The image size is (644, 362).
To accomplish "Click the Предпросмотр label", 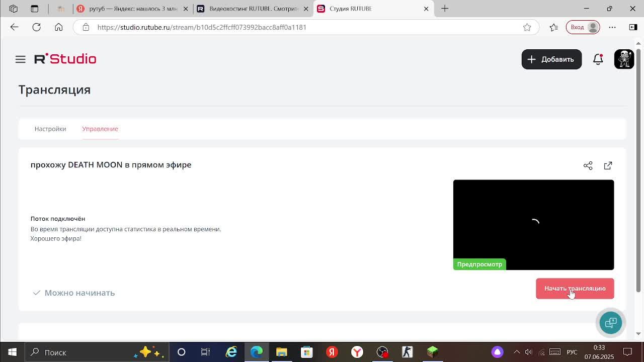I will coord(479,264).
